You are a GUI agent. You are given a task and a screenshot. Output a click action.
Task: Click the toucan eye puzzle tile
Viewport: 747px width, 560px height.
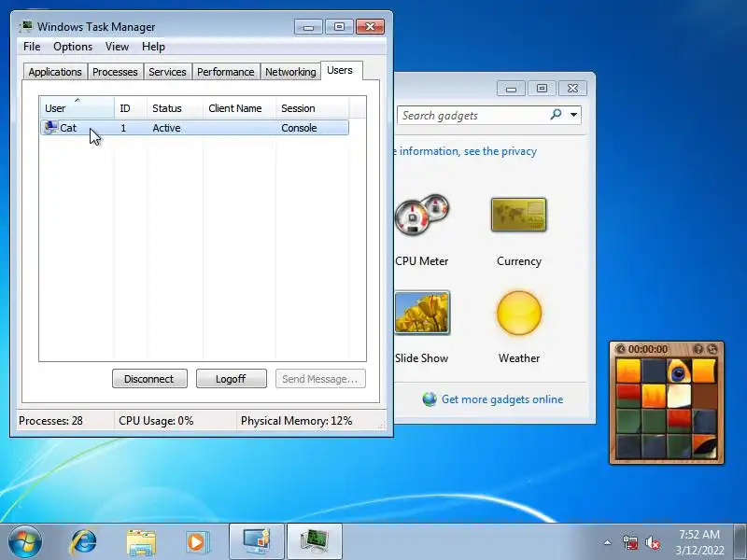tap(679, 371)
